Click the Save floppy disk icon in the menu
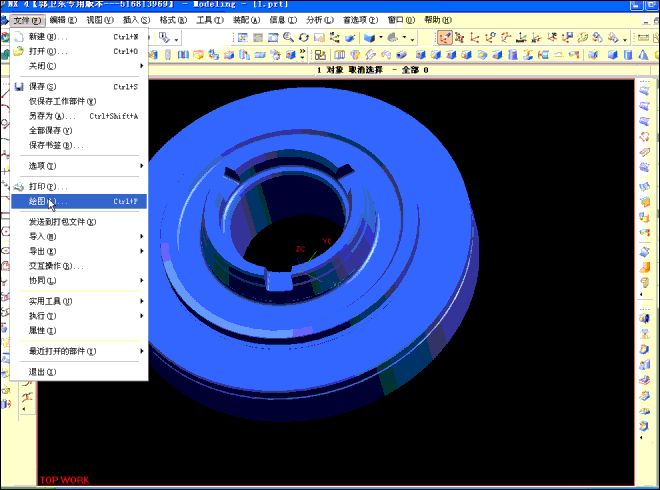This screenshot has height=490, width=660. tap(19, 87)
